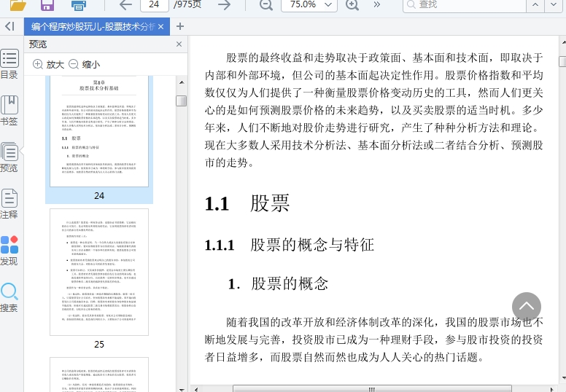Find the next search result arrow
This screenshot has height=392, width=566.
554,5
